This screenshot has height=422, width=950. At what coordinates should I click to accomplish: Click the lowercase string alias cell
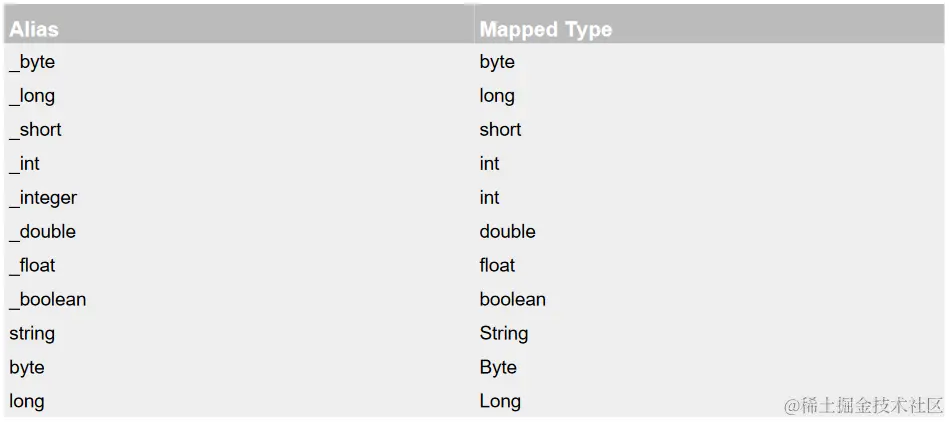[x=32, y=334]
